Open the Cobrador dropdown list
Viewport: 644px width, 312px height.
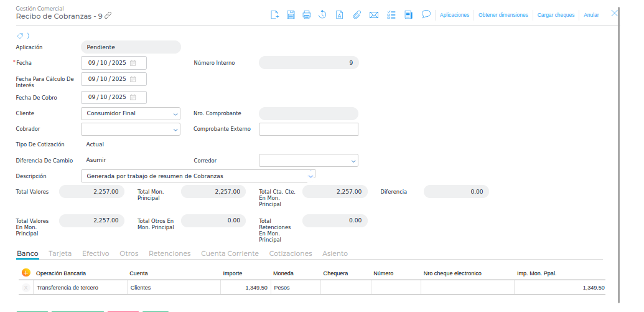[174, 130]
